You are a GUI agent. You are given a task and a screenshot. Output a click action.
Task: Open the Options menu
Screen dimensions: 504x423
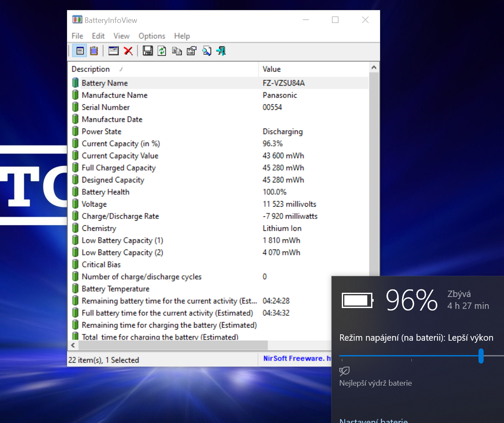(152, 36)
